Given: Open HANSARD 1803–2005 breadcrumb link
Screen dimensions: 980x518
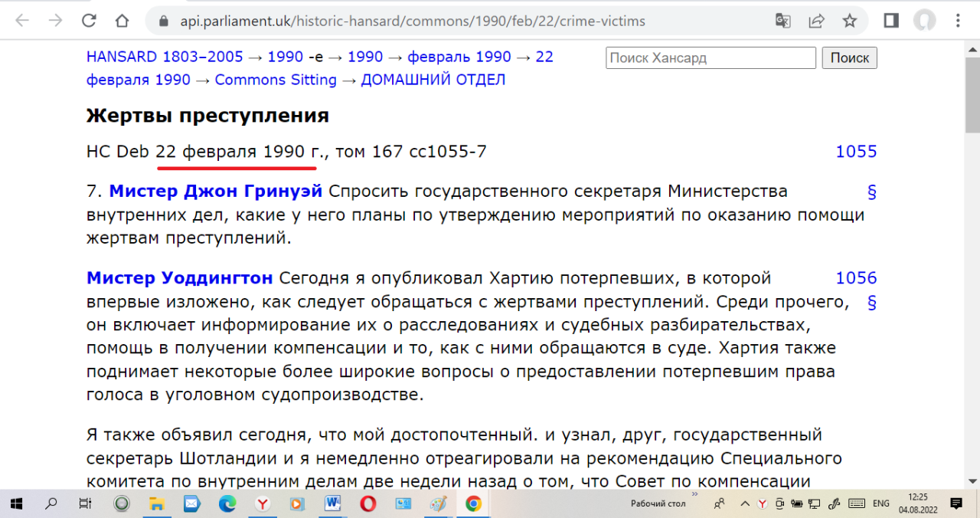Looking at the screenshot, I should coord(165,57).
